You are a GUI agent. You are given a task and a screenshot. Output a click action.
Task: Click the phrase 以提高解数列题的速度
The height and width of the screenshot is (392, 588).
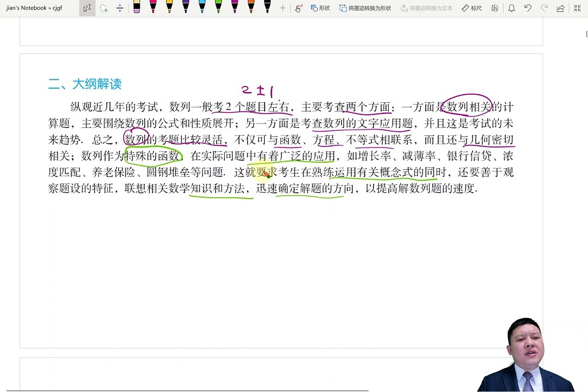pos(420,188)
